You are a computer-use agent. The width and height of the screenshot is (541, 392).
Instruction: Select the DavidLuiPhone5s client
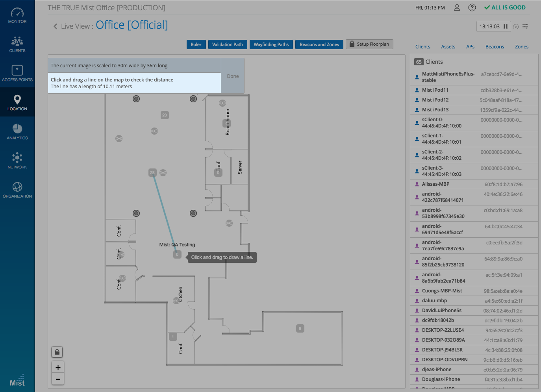coord(474,311)
